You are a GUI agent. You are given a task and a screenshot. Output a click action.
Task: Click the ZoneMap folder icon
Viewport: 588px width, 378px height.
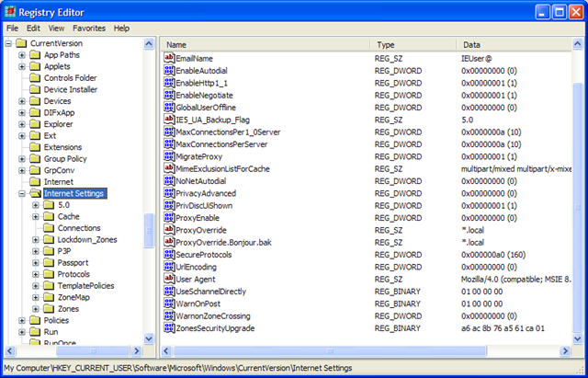tap(49, 297)
